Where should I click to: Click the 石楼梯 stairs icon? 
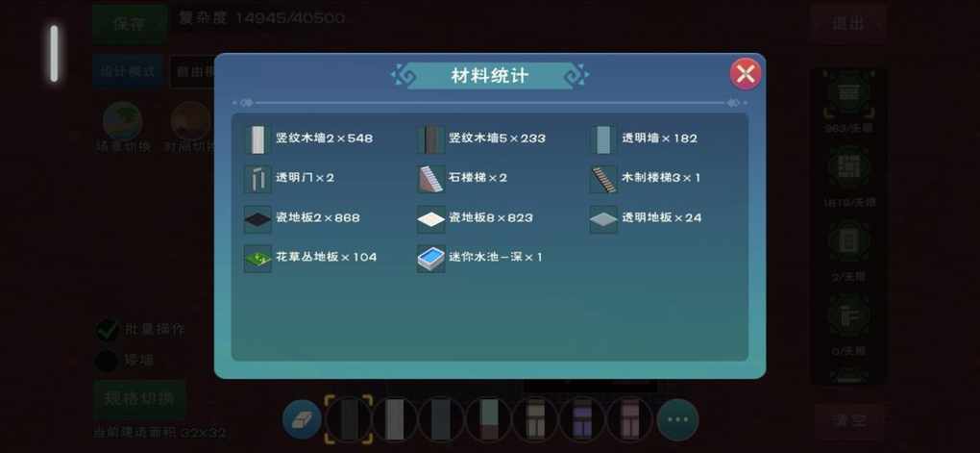[430, 178]
